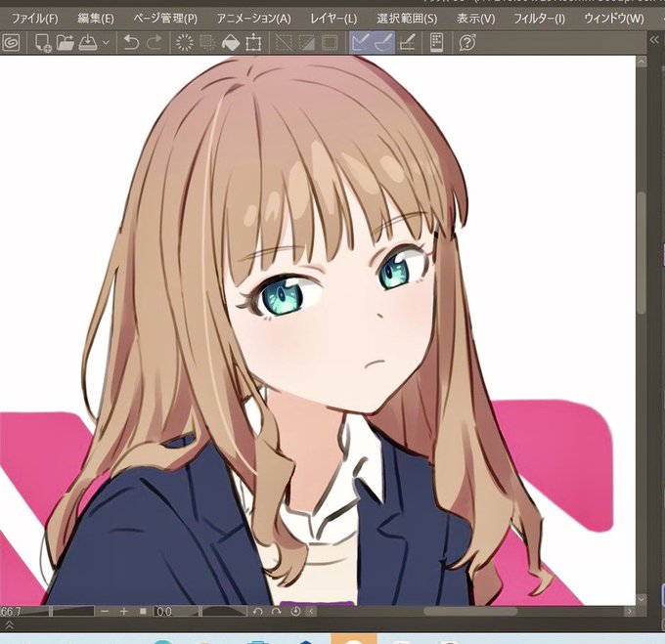Click the Clear (dotted circle) icon

185,43
